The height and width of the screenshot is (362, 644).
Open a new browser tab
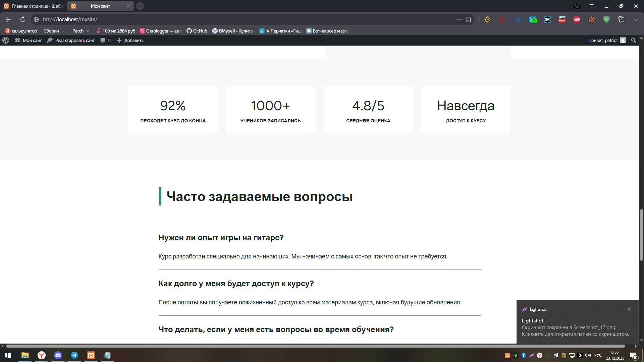140,6
